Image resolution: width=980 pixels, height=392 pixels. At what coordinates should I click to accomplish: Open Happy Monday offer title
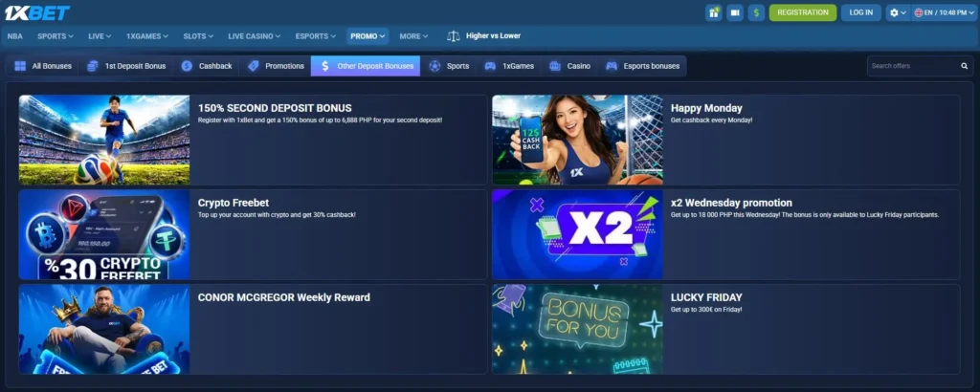[706, 108]
